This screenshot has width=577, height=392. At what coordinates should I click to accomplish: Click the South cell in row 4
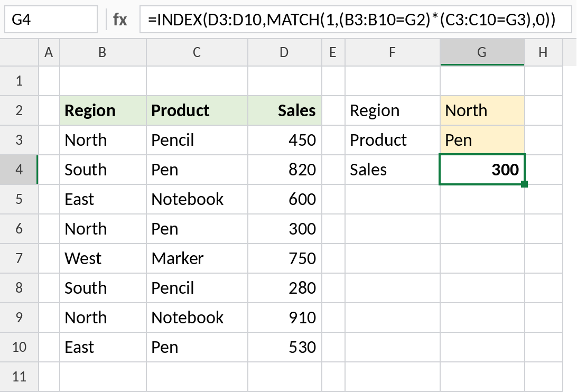pyautogui.click(x=103, y=170)
